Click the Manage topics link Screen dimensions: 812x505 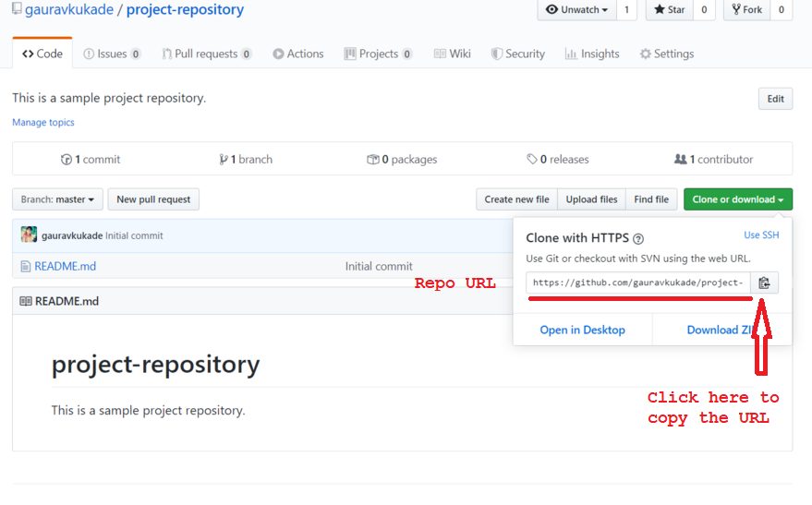43,123
